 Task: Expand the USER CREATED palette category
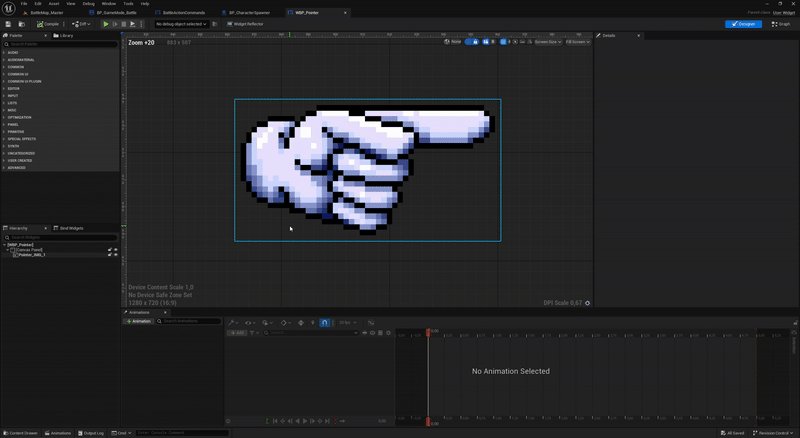click(19, 160)
